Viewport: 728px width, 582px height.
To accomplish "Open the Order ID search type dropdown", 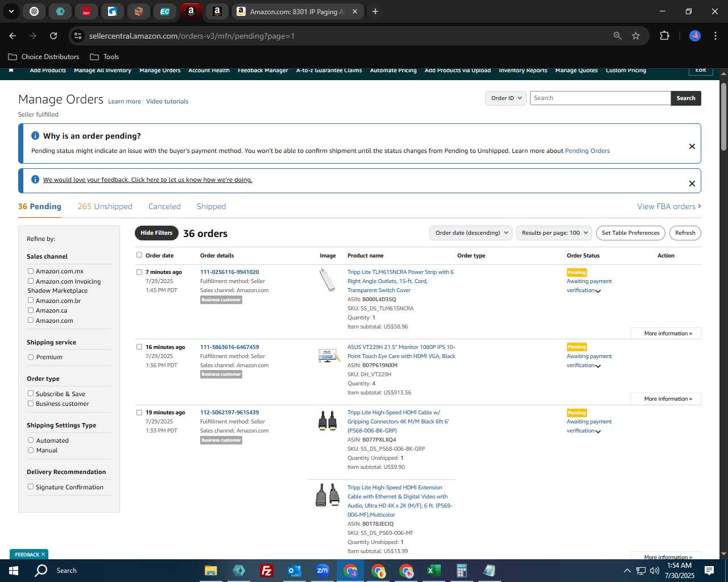I will [x=506, y=98].
